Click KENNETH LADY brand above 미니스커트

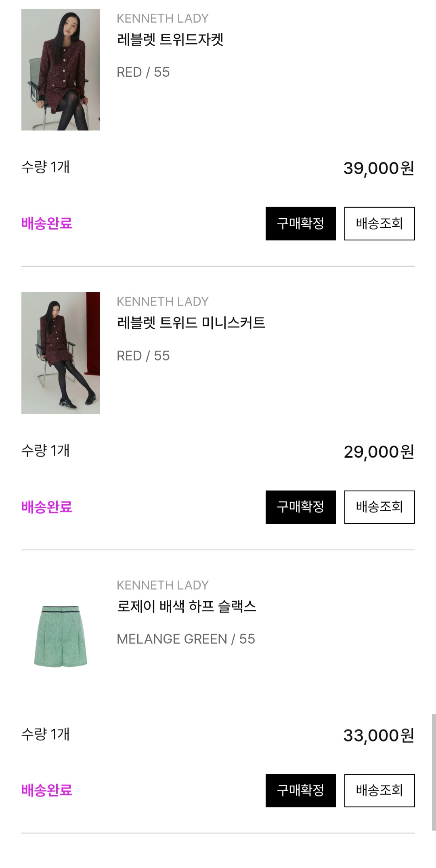(163, 301)
